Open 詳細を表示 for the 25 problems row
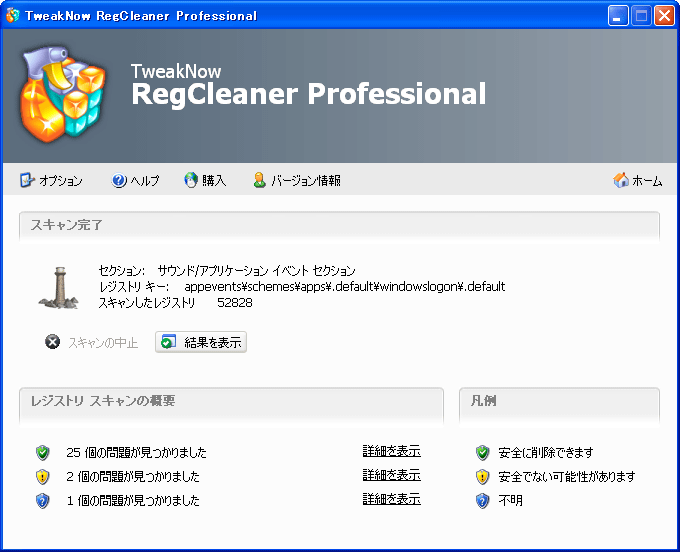Image resolution: width=680 pixels, height=552 pixels. tap(392, 451)
